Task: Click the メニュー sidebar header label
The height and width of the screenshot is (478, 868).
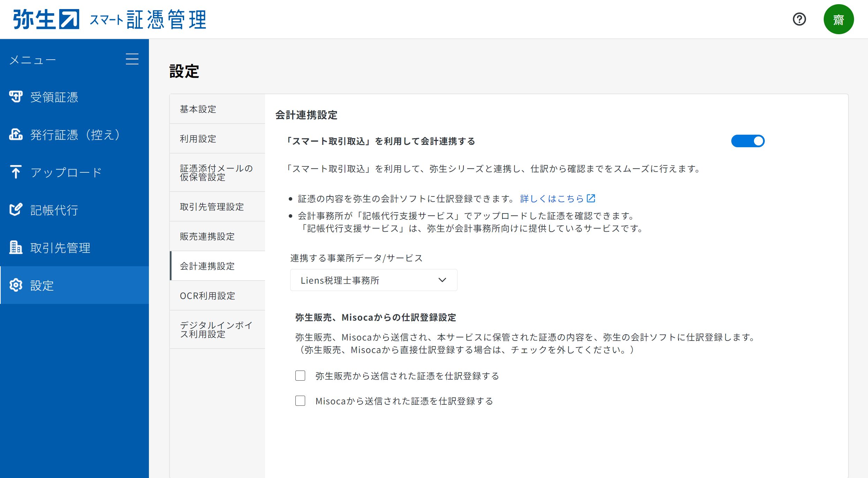Action: click(x=33, y=60)
